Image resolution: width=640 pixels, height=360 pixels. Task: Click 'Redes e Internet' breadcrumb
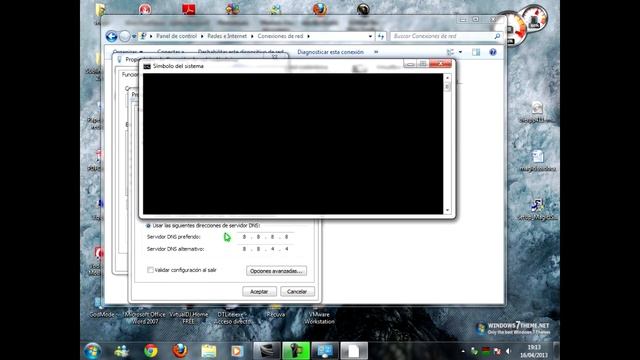coord(227,36)
